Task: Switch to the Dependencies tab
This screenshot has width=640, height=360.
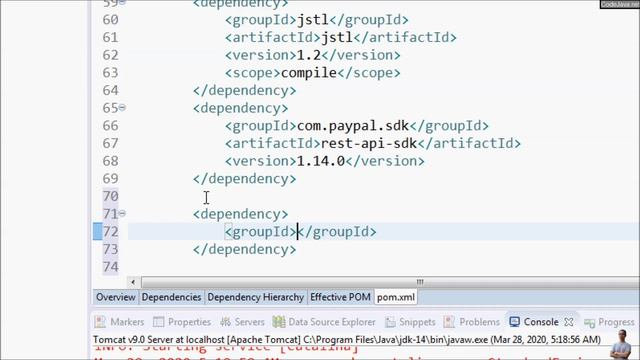Action: pos(171,297)
